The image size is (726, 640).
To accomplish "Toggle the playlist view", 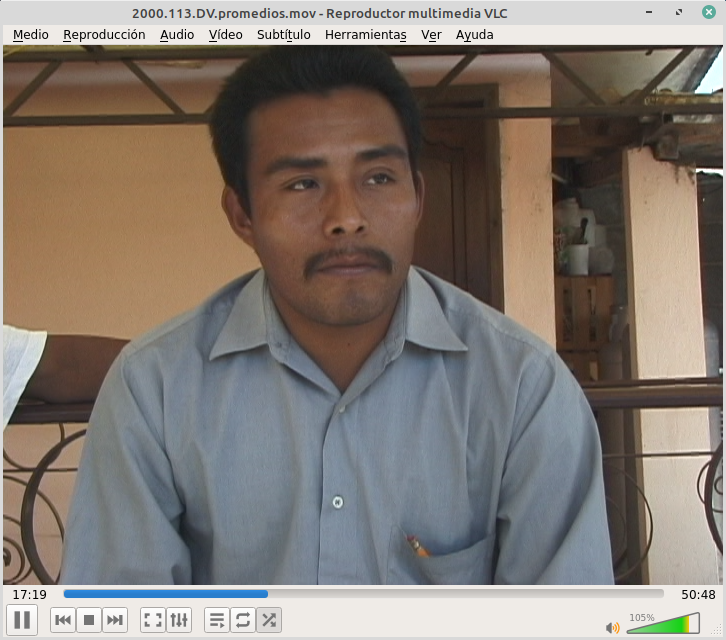I will pos(217,620).
